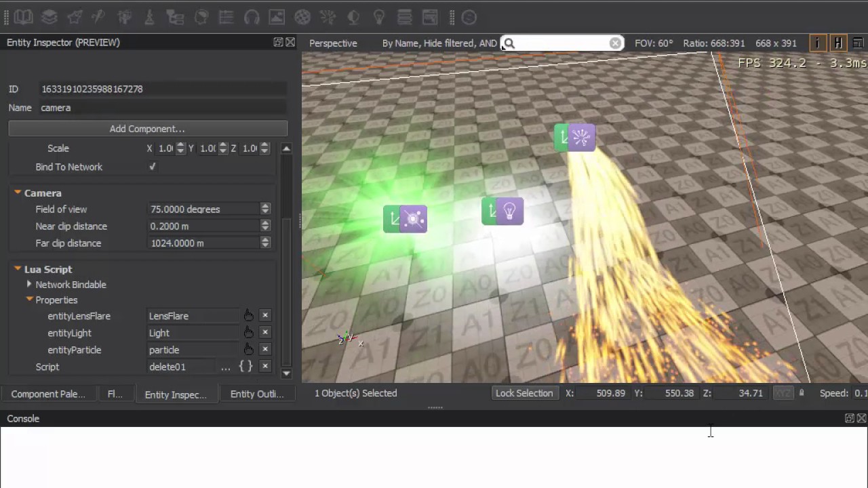The height and width of the screenshot is (488, 868).
Task: Pick entity for entityLight property
Action: (x=249, y=333)
